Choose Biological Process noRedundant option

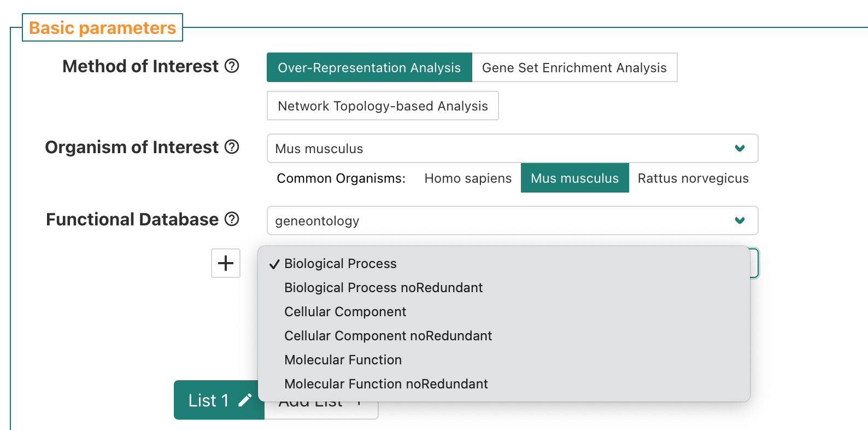click(383, 288)
